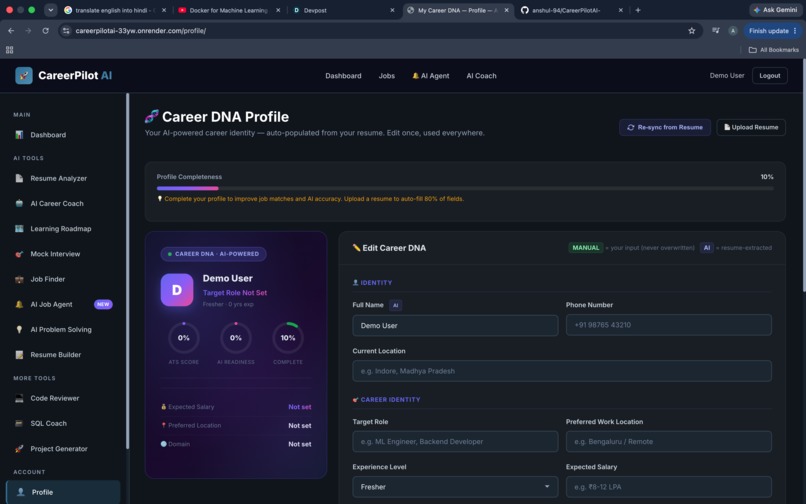The width and height of the screenshot is (806, 504).
Task: Switch to the translate english into hindi tab
Action: point(115,10)
